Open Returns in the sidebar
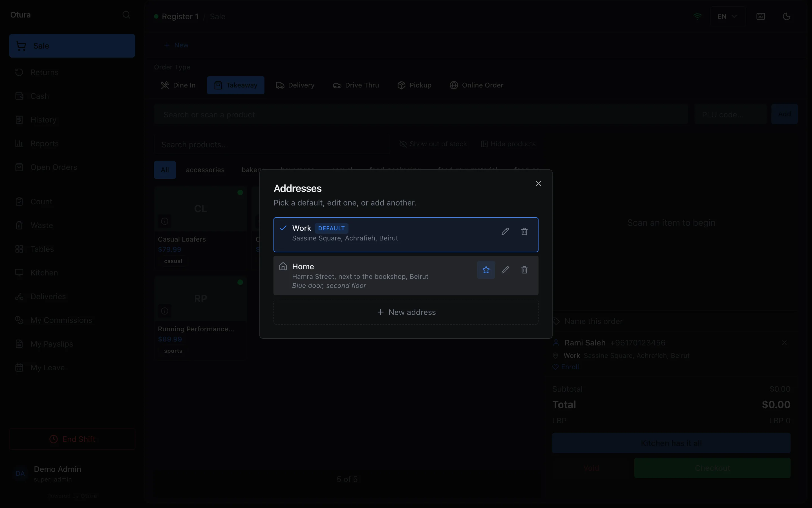This screenshot has width=812, height=508. coord(72,72)
